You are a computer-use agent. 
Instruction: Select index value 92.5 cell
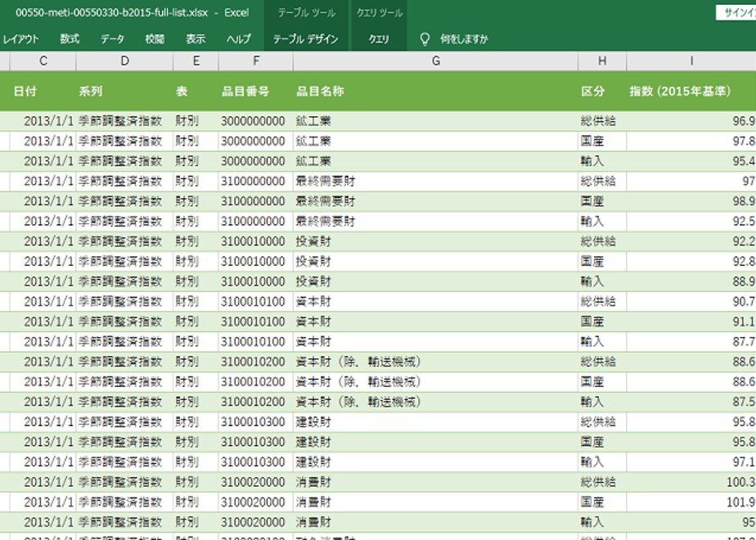pyautogui.click(x=691, y=221)
